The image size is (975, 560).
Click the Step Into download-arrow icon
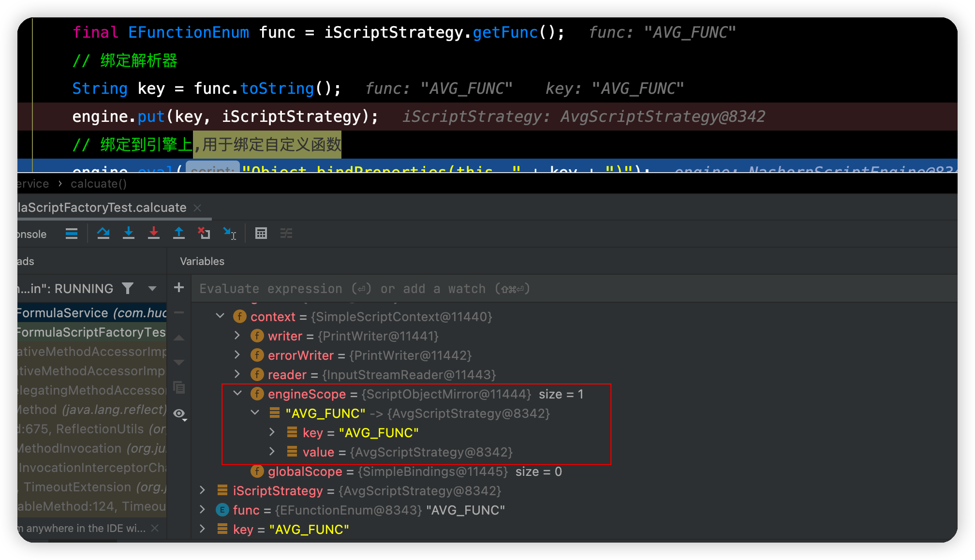pyautogui.click(x=128, y=234)
